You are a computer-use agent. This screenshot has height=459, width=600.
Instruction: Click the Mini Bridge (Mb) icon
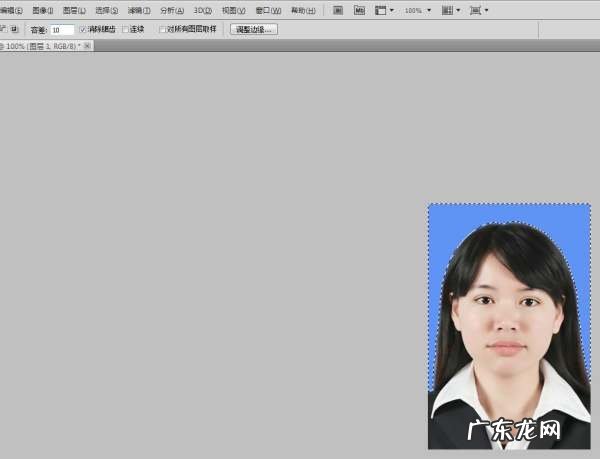point(359,10)
